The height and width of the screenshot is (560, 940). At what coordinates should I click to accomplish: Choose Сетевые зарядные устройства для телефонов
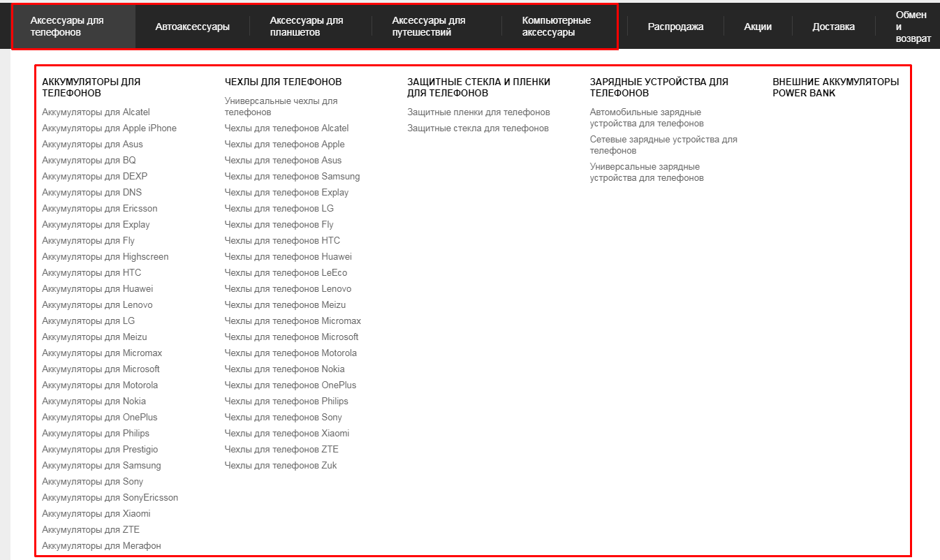pyautogui.click(x=663, y=145)
